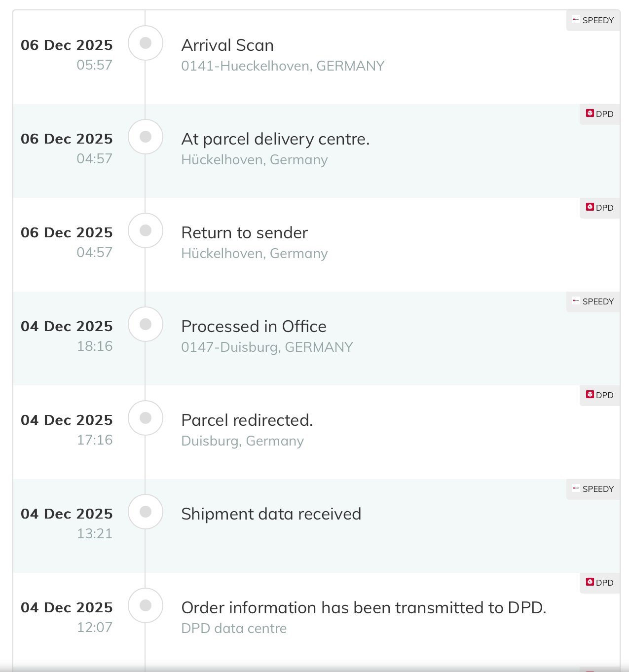Click SPEEDY logo badge on Processed in Office row
The height and width of the screenshot is (672, 629).
592,301
